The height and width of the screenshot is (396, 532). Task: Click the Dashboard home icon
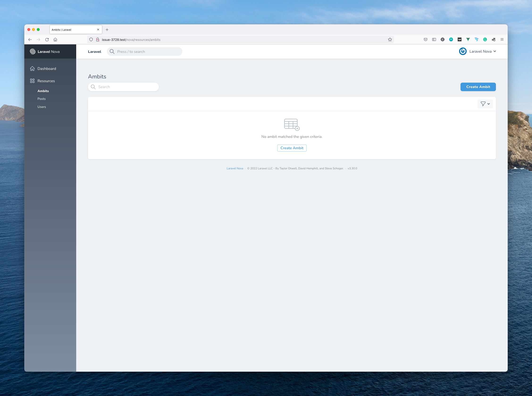coord(32,68)
